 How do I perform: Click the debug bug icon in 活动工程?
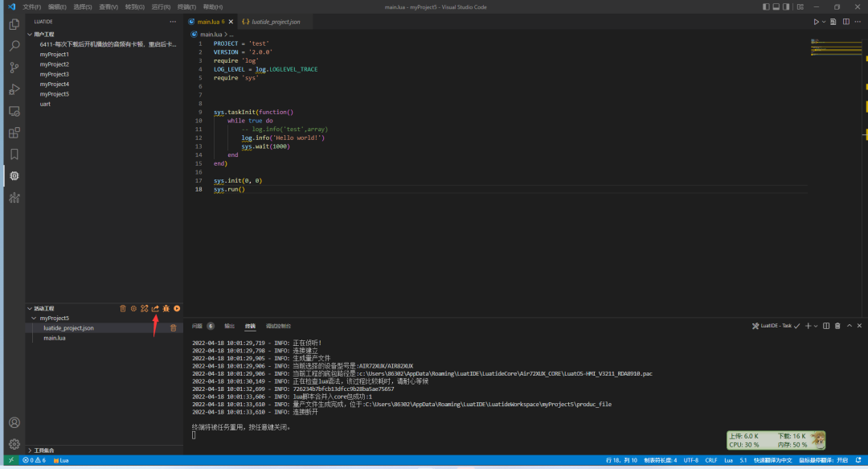coord(166,308)
